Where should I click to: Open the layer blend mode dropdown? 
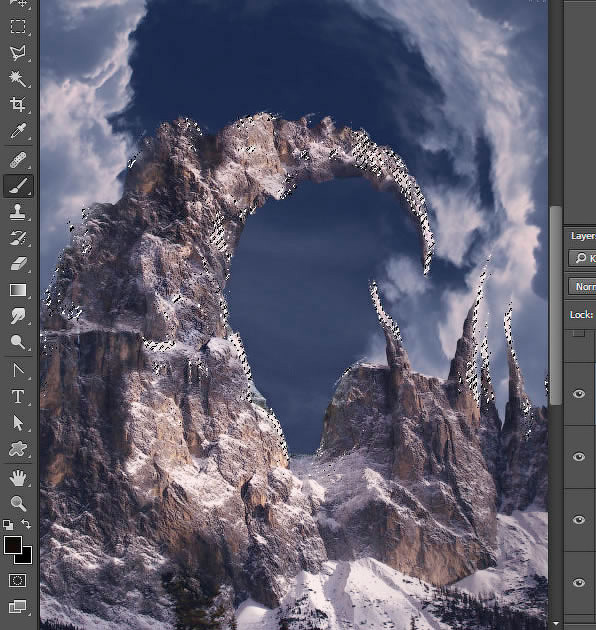[x=582, y=286]
